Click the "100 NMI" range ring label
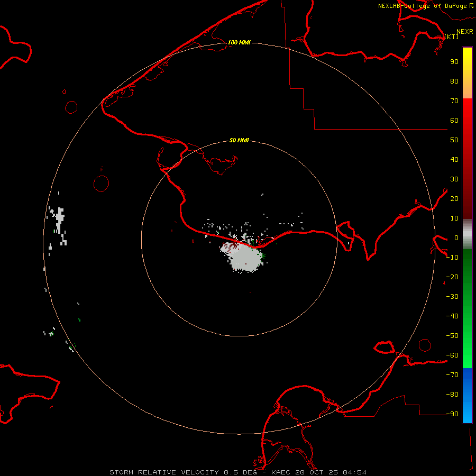The image size is (476, 476). [239, 42]
